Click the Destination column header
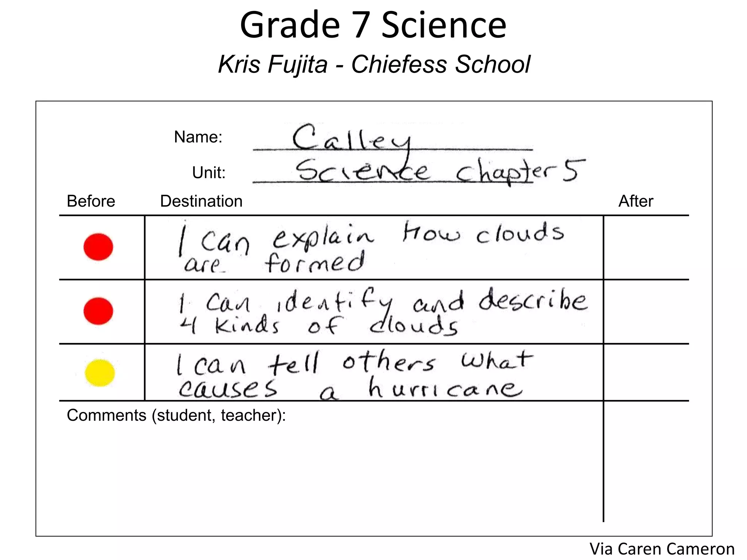This screenshot has height=560, width=747. (201, 201)
